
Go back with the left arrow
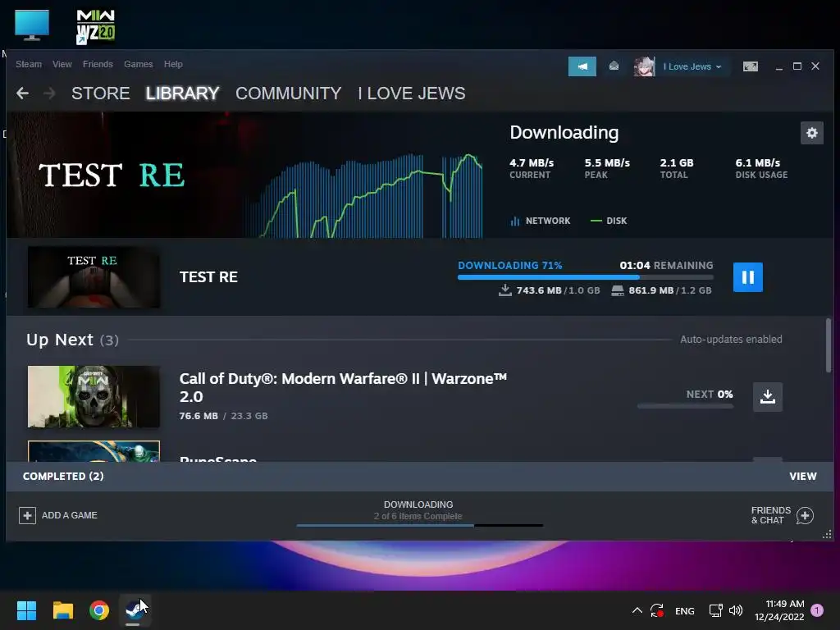(22, 94)
